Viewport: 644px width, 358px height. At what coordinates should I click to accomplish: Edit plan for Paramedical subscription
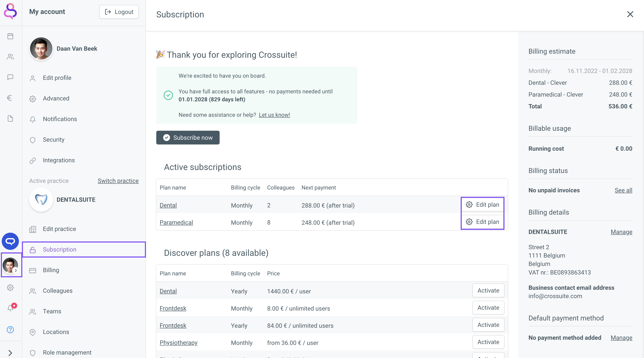(x=482, y=222)
